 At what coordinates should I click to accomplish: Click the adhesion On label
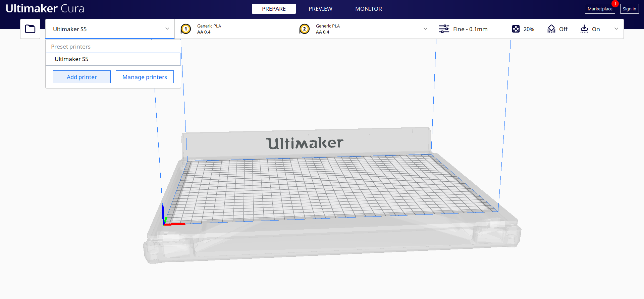[x=596, y=29]
